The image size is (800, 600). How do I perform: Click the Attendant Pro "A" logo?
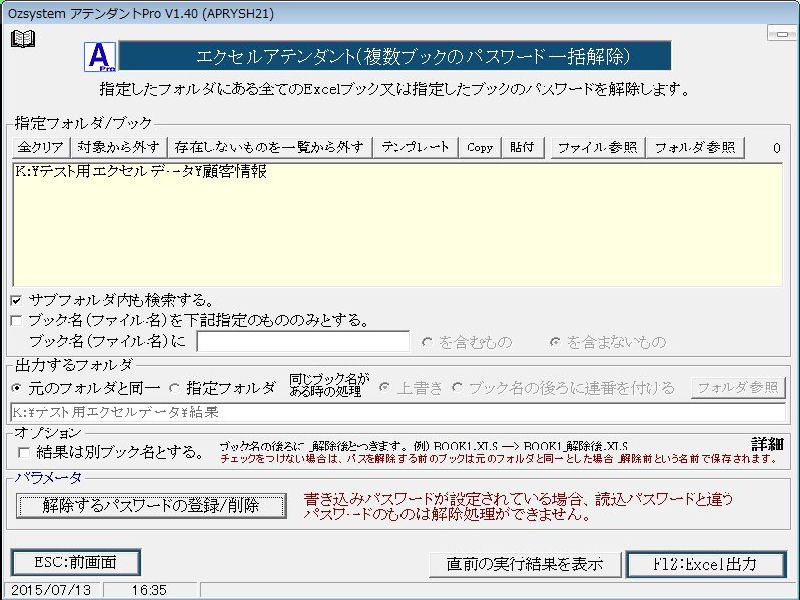(100, 57)
